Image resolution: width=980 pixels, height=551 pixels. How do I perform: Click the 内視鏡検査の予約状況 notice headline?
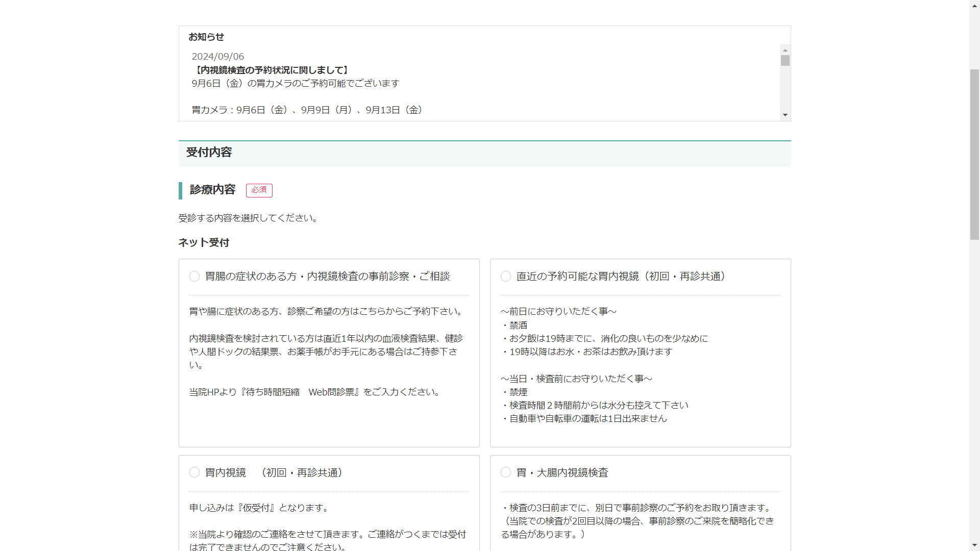click(x=272, y=70)
